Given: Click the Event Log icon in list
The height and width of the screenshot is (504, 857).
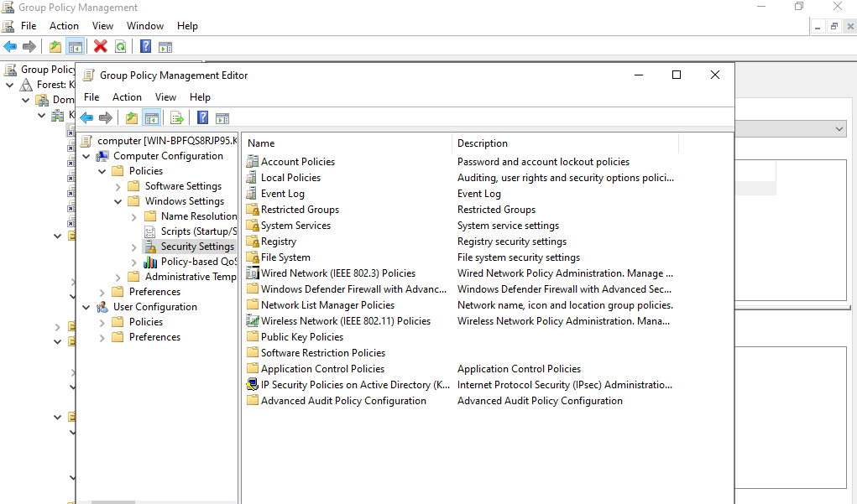Looking at the screenshot, I should point(252,194).
